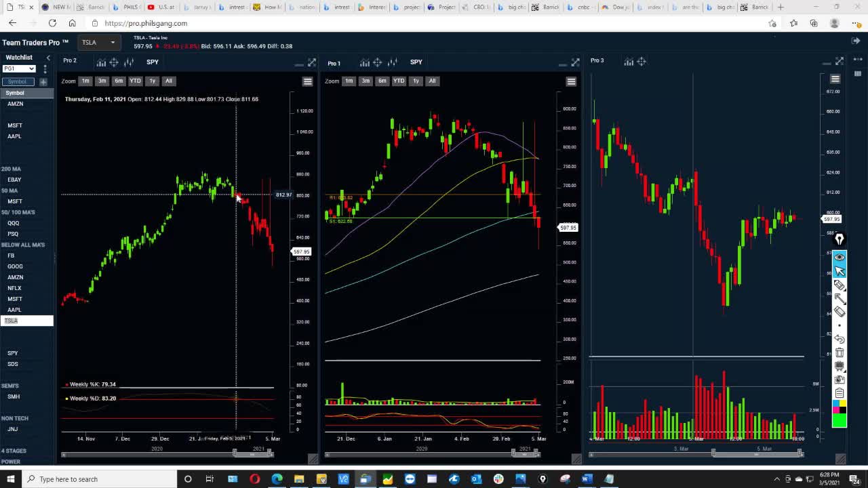Open new browser tab
The height and width of the screenshot is (488, 868).
pyautogui.click(x=781, y=7)
